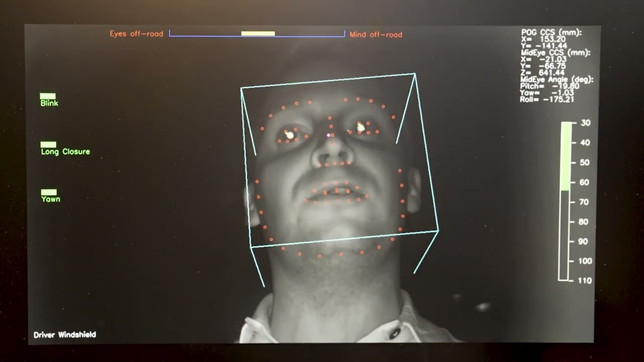Click the MidEye Angle (deg) heading
The height and width of the screenshot is (362, 644).
[557, 79]
